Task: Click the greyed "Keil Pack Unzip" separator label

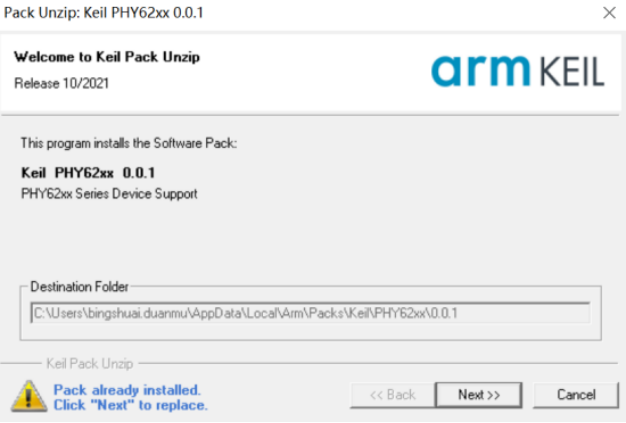Action: click(x=90, y=364)
